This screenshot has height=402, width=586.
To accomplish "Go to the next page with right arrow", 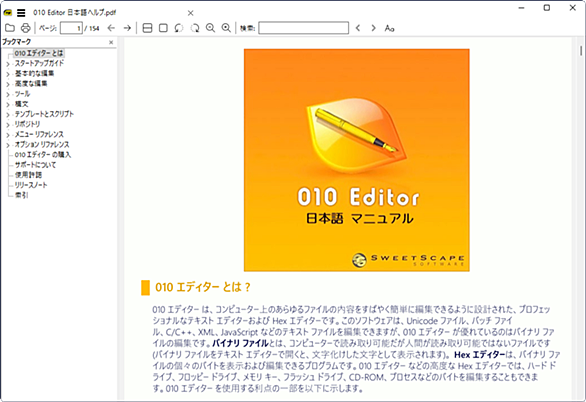I will coord(127,28).
